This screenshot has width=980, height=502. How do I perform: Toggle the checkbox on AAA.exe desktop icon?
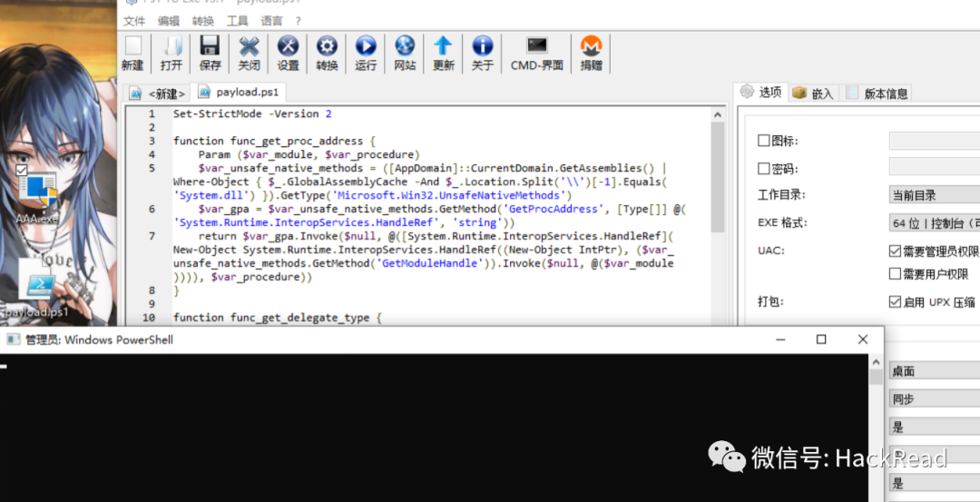pyautogui.click(x=22, y=170)
